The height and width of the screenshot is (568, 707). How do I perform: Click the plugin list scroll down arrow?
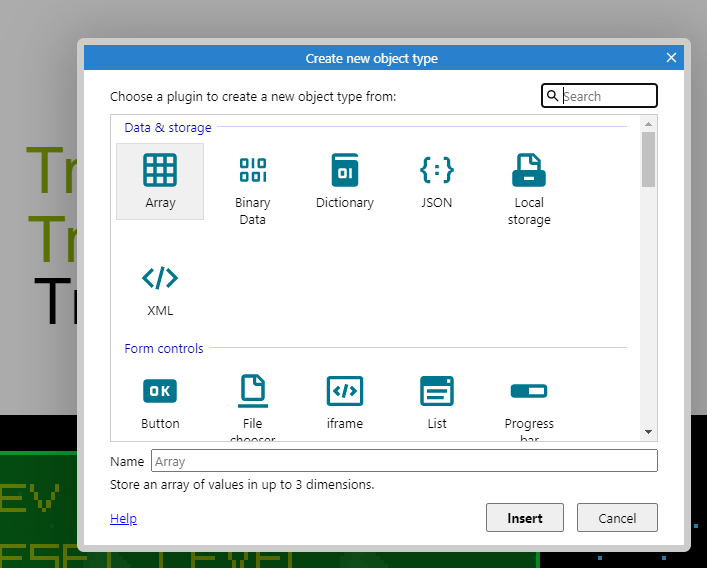648,432
